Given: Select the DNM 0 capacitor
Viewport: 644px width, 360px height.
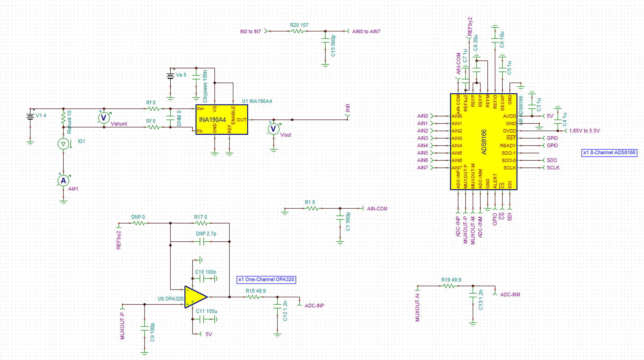Looking at the screenshot, I should [x=170, y=118].
